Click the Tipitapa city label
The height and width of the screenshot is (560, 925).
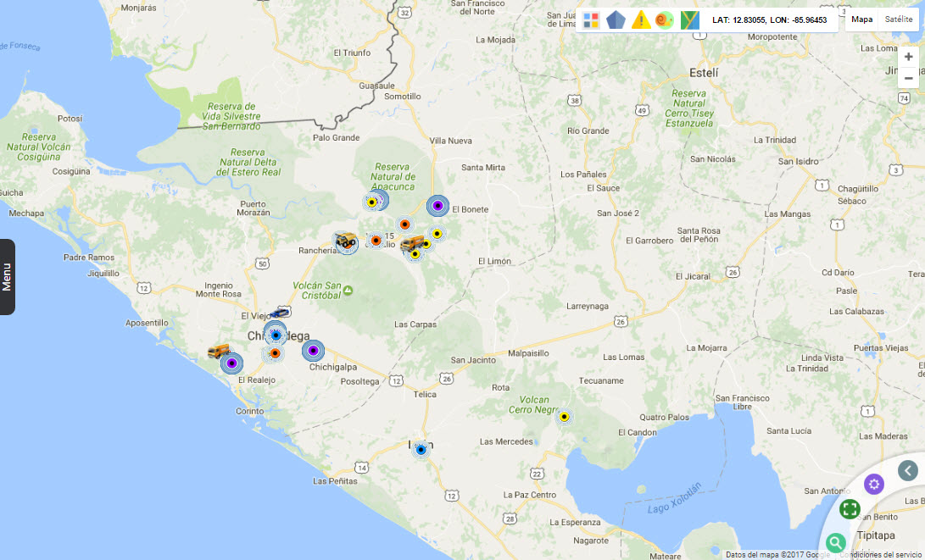tap(876, 535)
